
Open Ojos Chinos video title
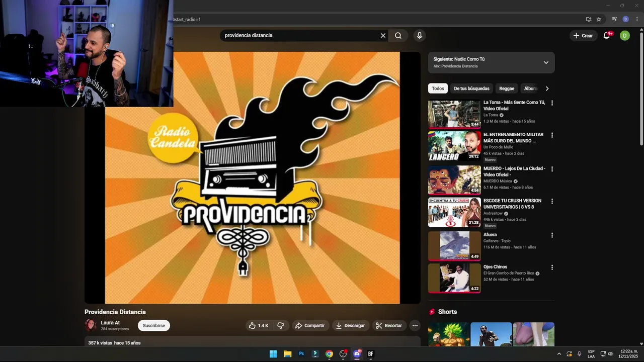495,267
